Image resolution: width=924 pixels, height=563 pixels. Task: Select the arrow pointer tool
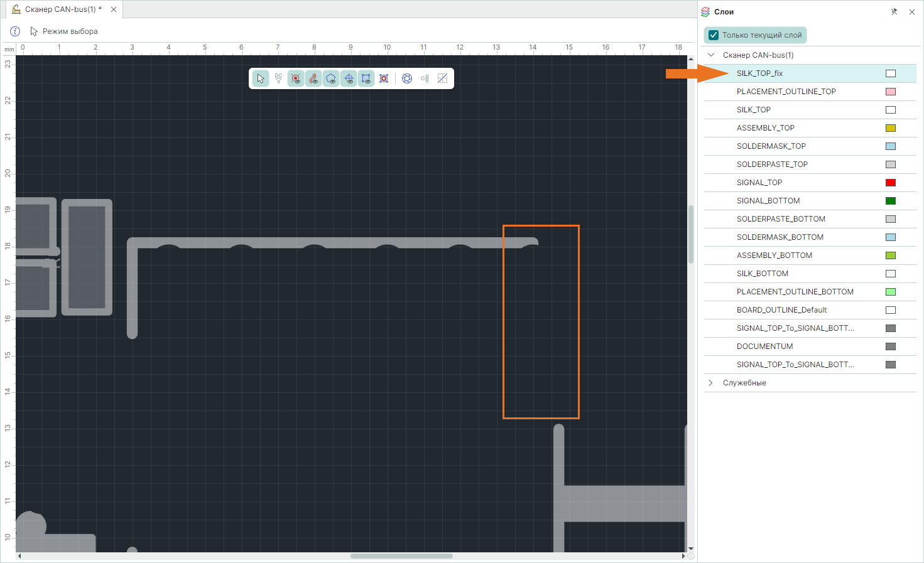tap(261, 78)
